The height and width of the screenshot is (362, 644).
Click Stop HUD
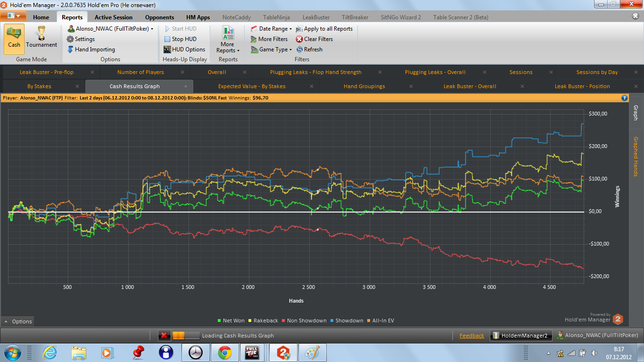(x=180, y=39)
